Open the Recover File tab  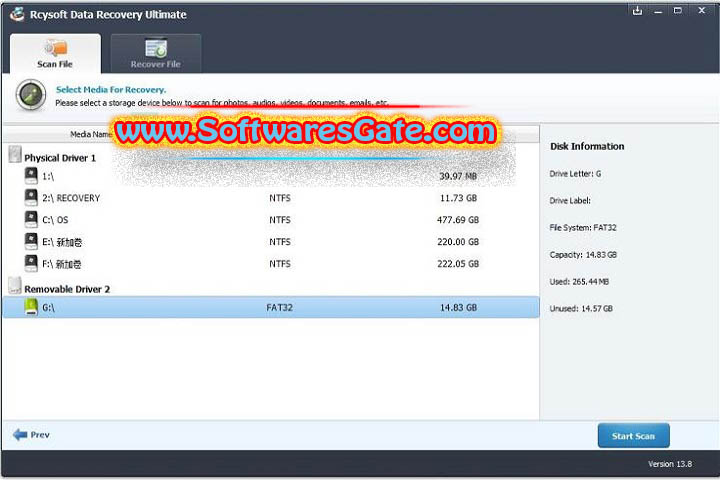tap(156, 54)
